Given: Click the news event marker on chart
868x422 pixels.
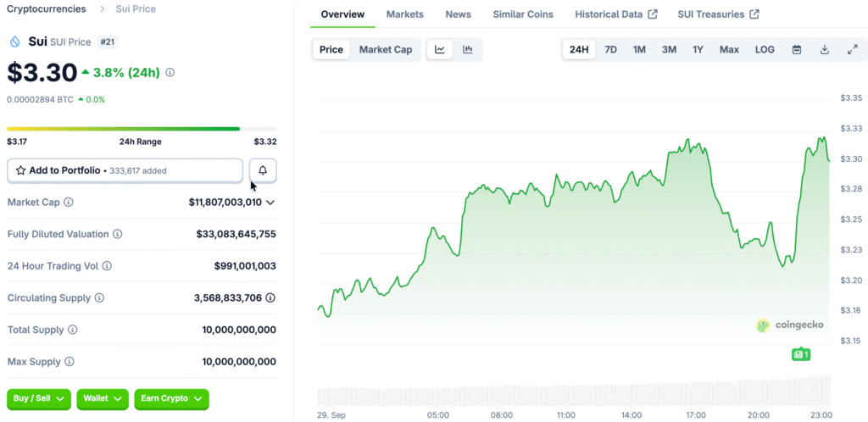Looking at the screenshot, I should (801, 354).
